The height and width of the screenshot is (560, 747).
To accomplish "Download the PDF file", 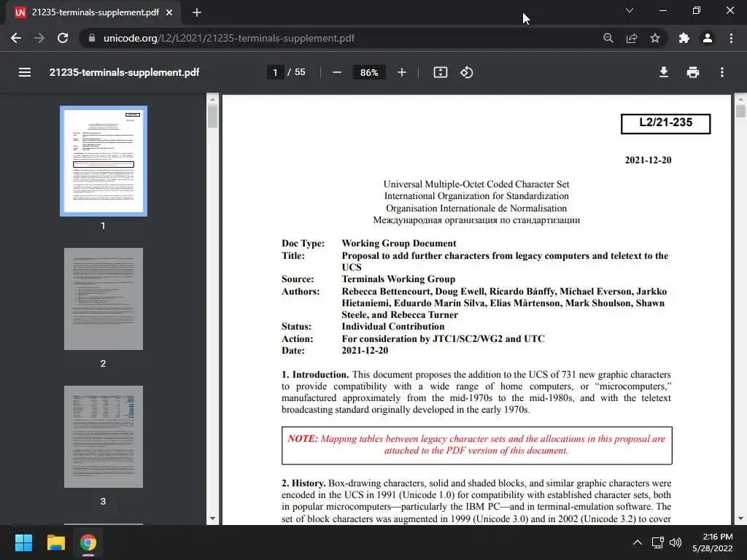I will tap(663, 72).
